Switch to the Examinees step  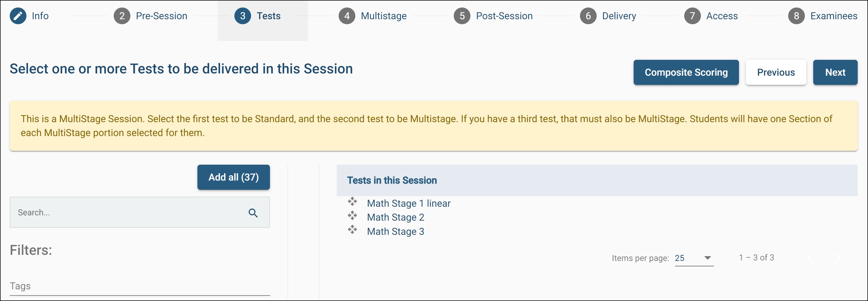point(833,16)
